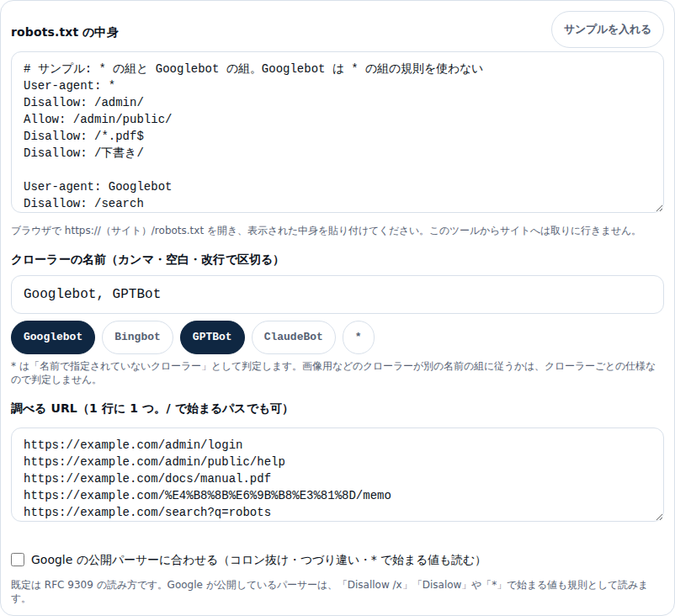Click the URL line 'example.com/admin/login'

point(133,444)
